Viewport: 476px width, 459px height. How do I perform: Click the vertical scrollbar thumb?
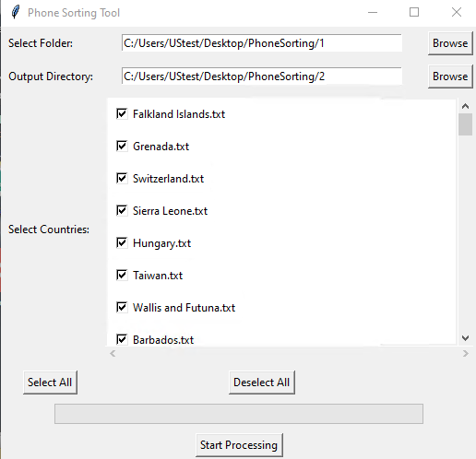[x=465, y=124]
